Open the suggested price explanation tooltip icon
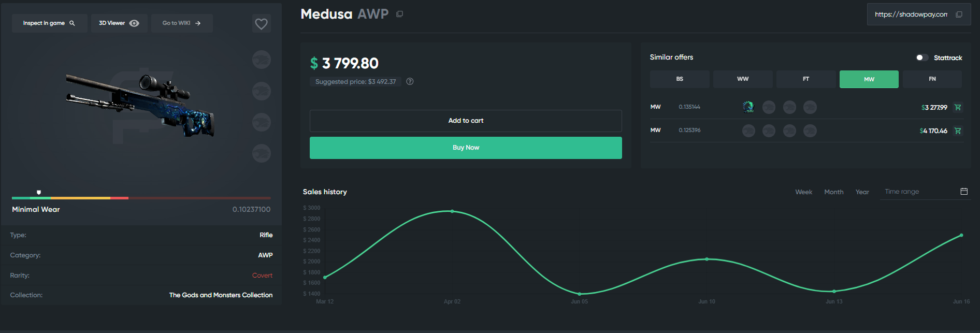 [x=409, y=81]
